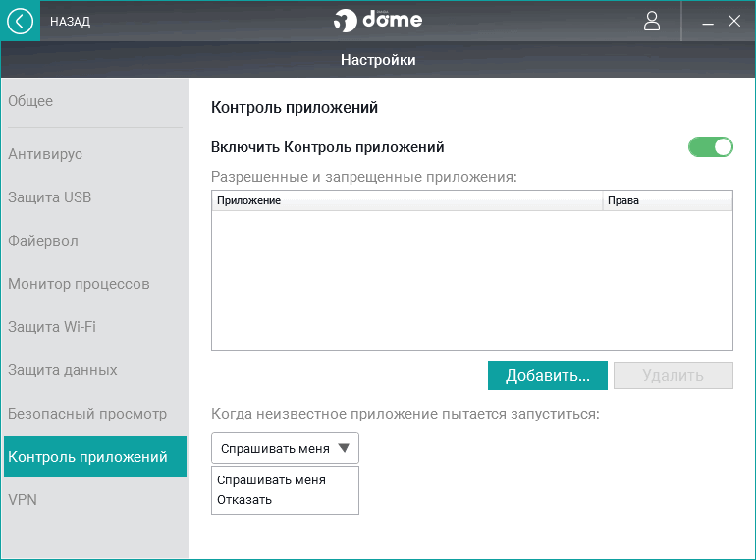
Task: Navigate to Безопасный просмотр settings
Action: click(x=87, y=414)
